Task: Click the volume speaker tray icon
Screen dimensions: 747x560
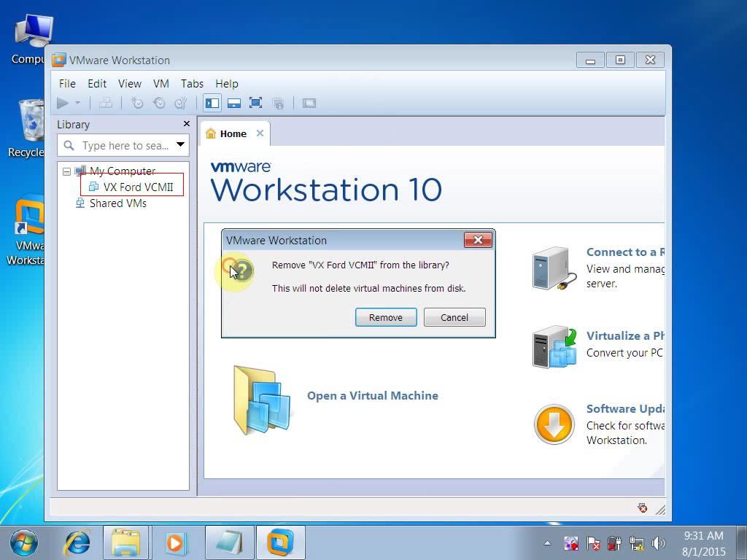Action: (x=659, y=542)
